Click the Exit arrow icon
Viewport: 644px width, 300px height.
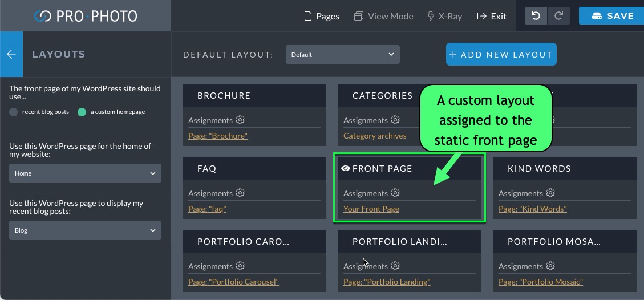pyautogui.click(x=481, y=16)
